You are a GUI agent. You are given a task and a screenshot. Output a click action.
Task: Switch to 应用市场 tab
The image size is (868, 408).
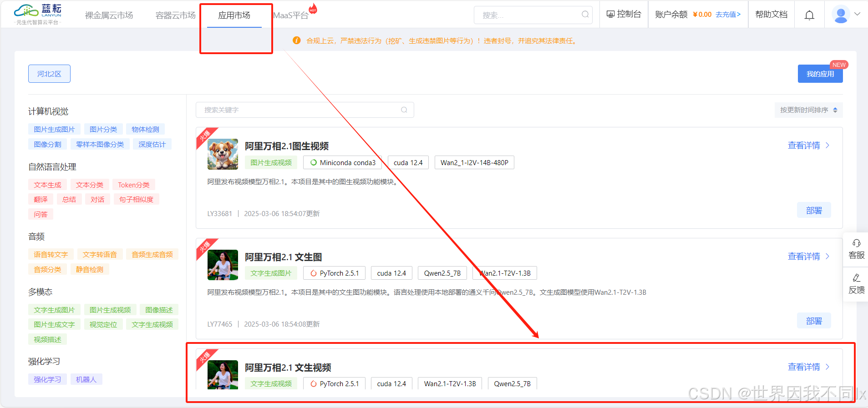pyautogui.click(x=234, y=15)
